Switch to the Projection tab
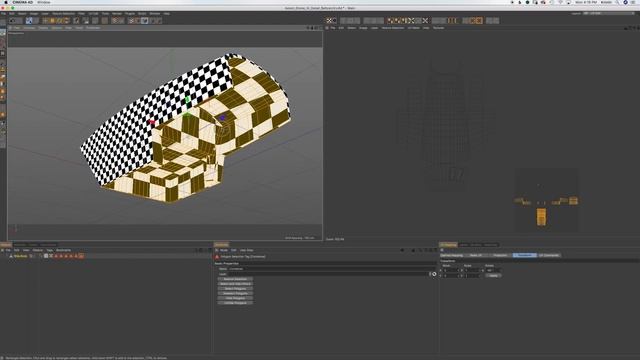Image resolution: width=640 pixels, height=360 pixels. 500,256
